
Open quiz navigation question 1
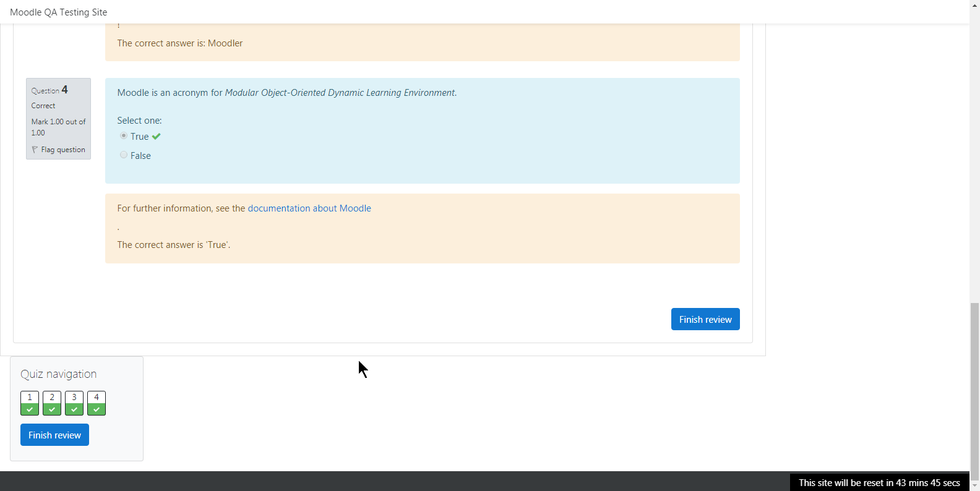pyautogui.click(x=30, y=403)
